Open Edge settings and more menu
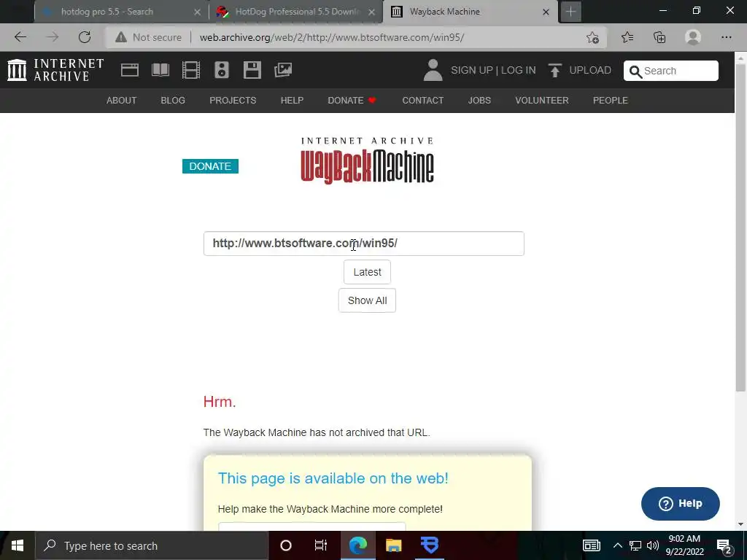This screenshot has height=560, width=747. click(x=726, y=37)
